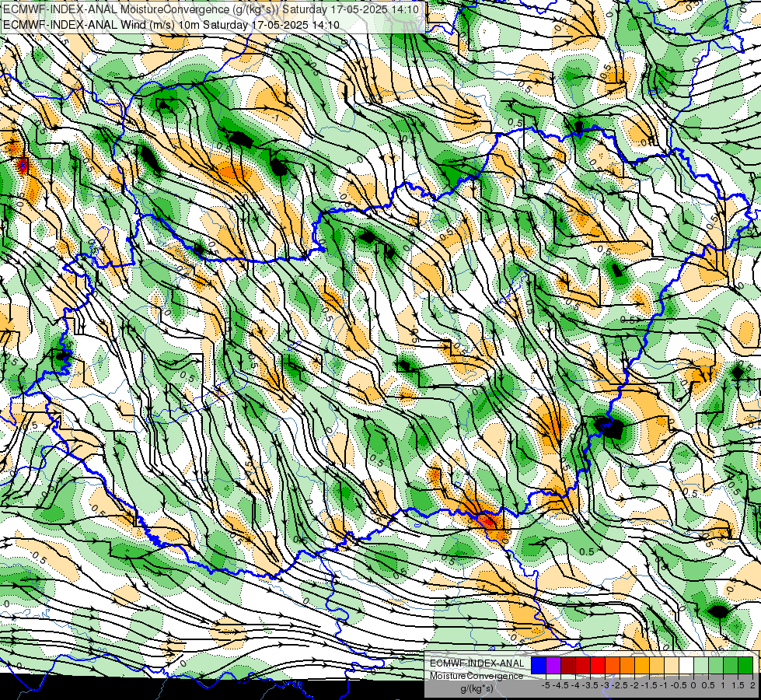Select the light orange swatch between -1.5 and -1

tap(657, 665)
